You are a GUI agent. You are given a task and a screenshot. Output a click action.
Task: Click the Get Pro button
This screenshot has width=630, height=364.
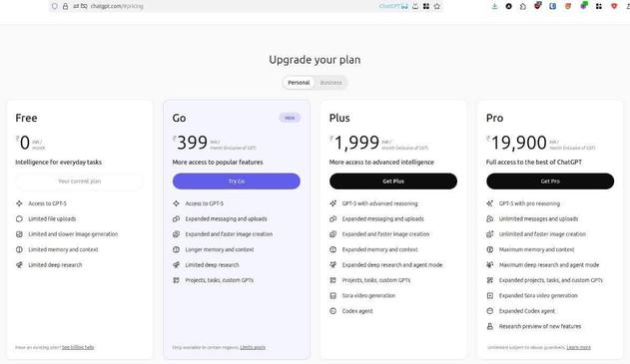(x=550, y=182)
